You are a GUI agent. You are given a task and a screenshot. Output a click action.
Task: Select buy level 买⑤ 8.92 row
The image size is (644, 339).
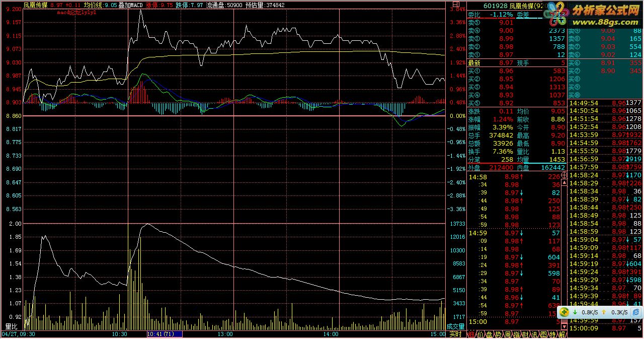point(517,103)
